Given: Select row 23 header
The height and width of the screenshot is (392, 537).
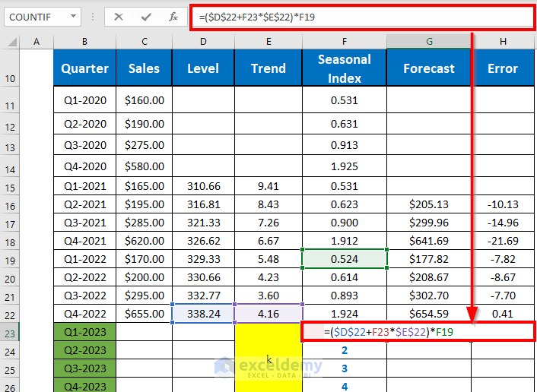Looking at the screenshot, I should (x=11, y=333).
